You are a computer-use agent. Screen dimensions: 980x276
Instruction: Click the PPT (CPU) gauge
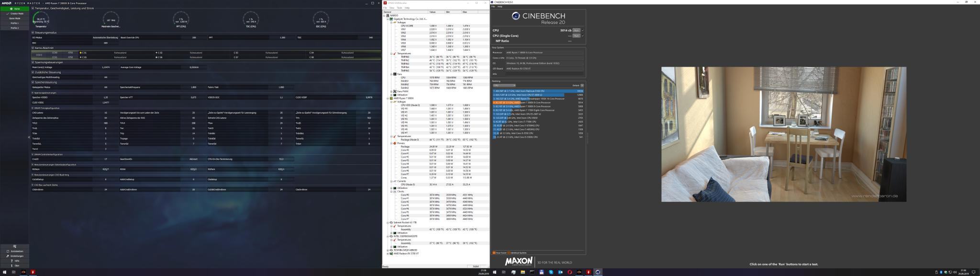pos(181,20)
